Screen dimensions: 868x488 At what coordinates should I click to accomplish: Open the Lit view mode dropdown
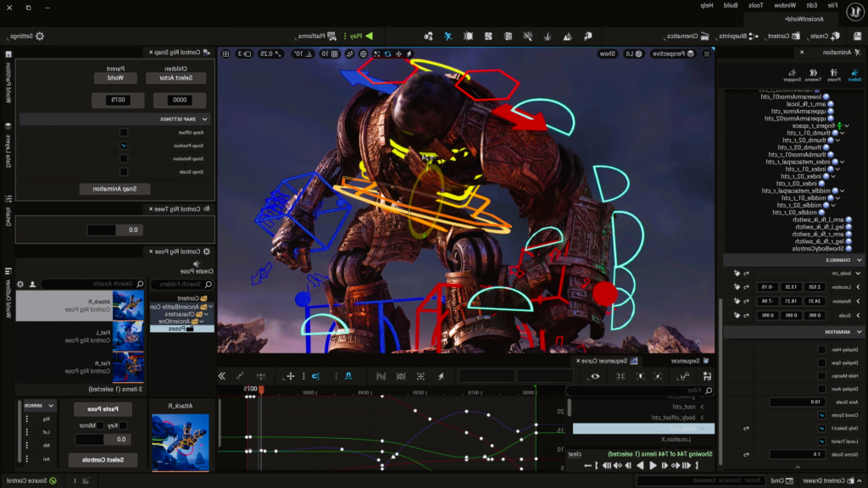[x=633, y=53]
